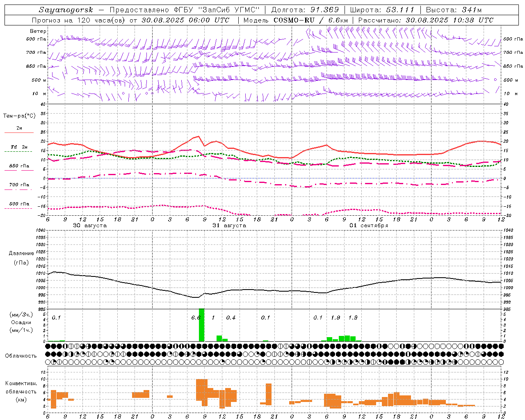
Task: Click the red '2м' temperature legend line
Action: (19, 132)
